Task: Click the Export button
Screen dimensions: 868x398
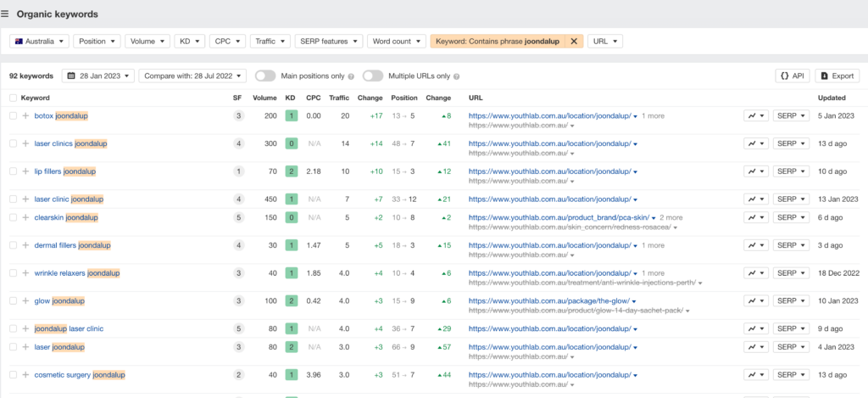Action: click(x=837, y=76)
